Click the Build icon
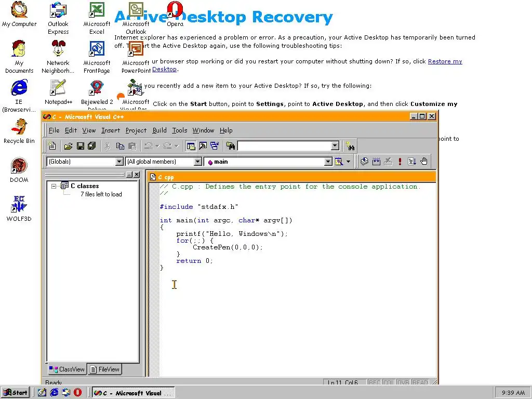The height and width of the screenshot is (399, 532). (376, 162)
